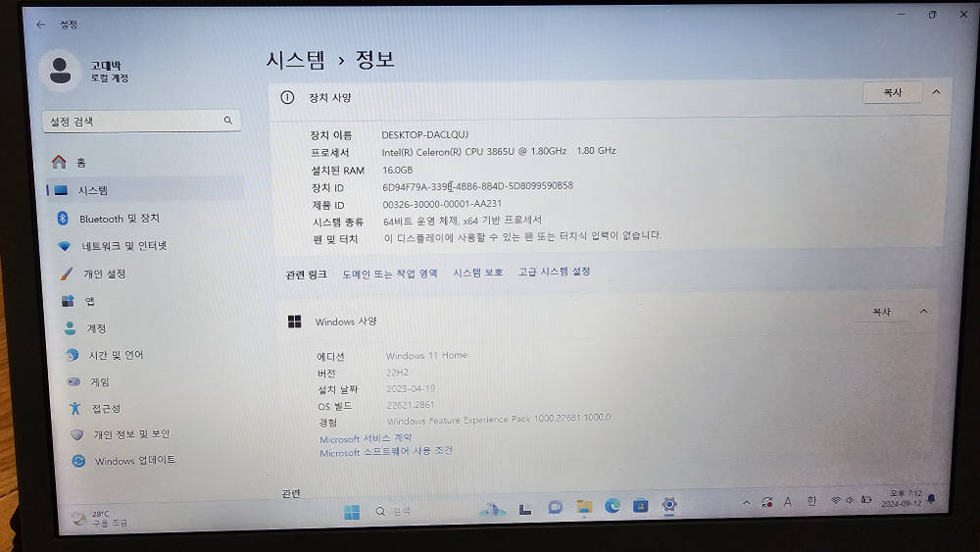Collapse the Windows 사양 section chevron

pos(923,312)
